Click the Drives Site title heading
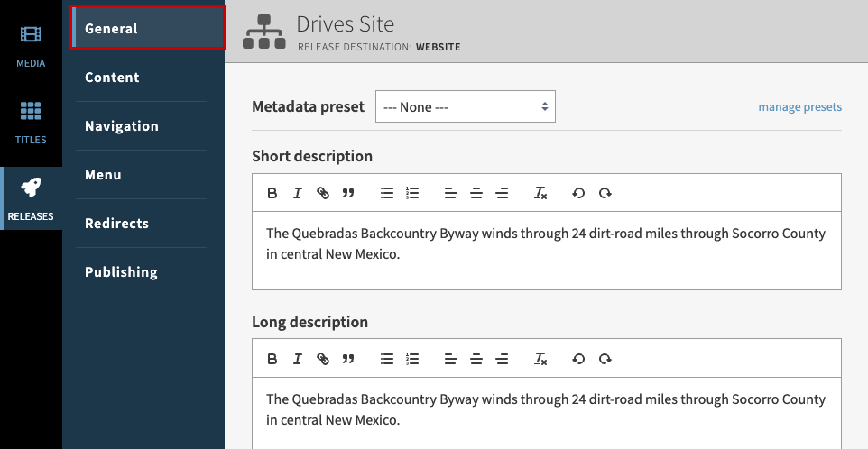Viewport: 868px width, 449px height. [x=345, y=23]
